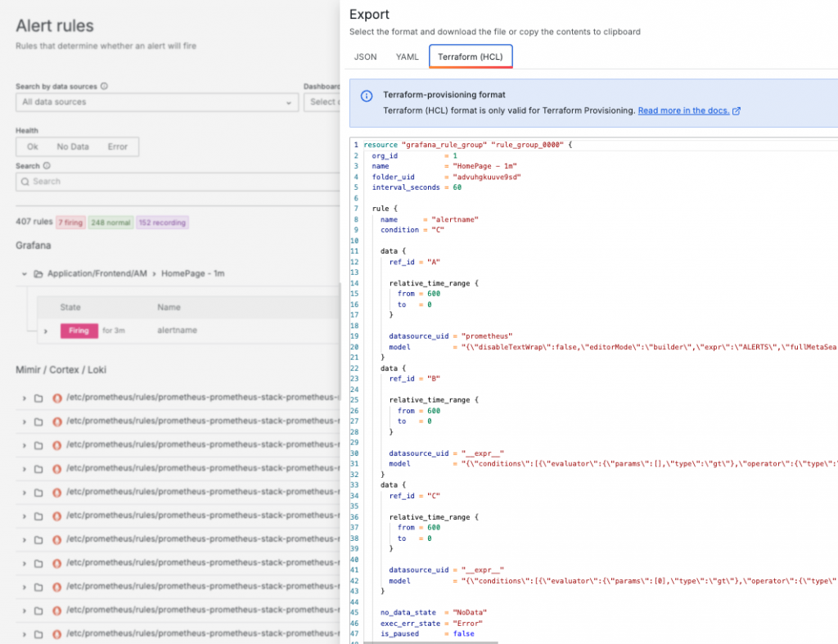Click the State column header
The image size is (838, 644).
70,308
